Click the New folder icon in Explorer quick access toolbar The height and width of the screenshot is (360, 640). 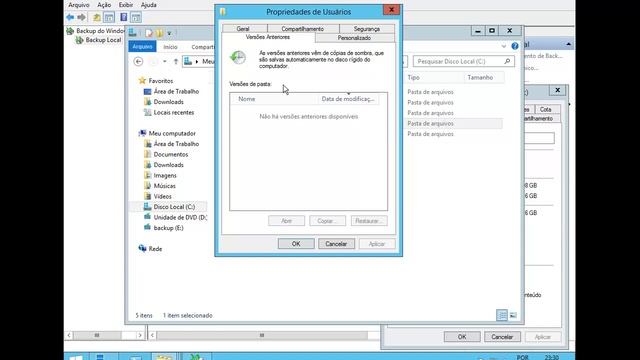pos(160,33)
